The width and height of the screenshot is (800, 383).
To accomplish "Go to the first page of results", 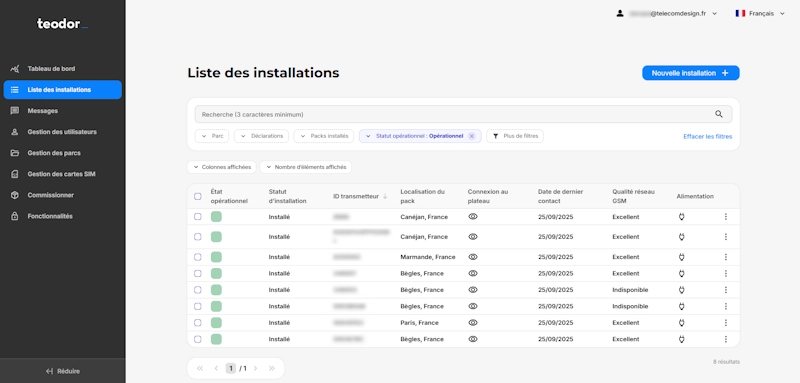I will point(199,368).
